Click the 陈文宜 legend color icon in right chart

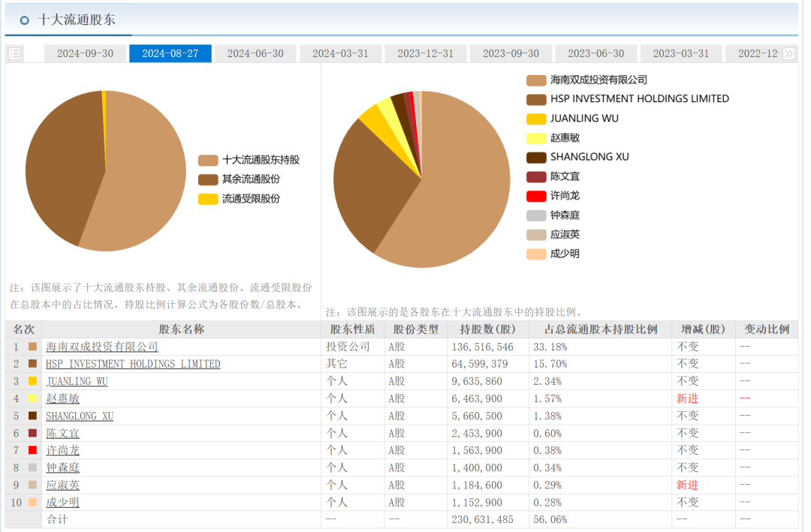click(536, 177)
